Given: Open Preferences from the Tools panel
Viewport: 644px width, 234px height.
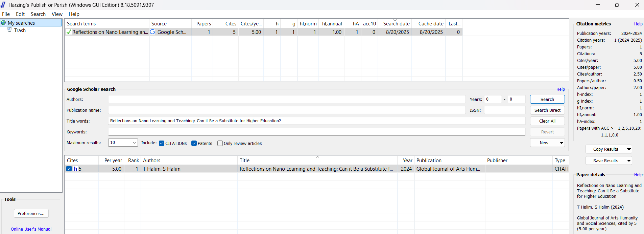Looking at the screenshot, I should (31, 213).
